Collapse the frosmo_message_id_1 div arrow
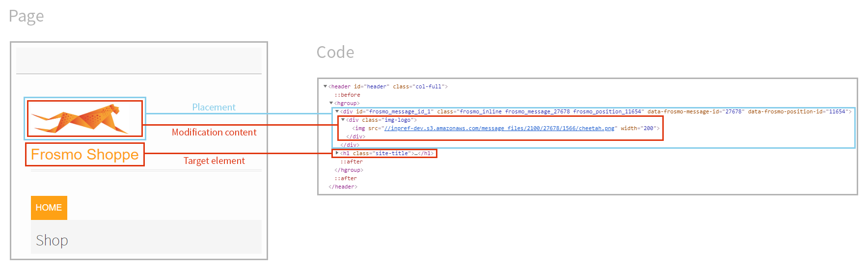Viewport: 868px width, 270px height. tap(337, 111)
